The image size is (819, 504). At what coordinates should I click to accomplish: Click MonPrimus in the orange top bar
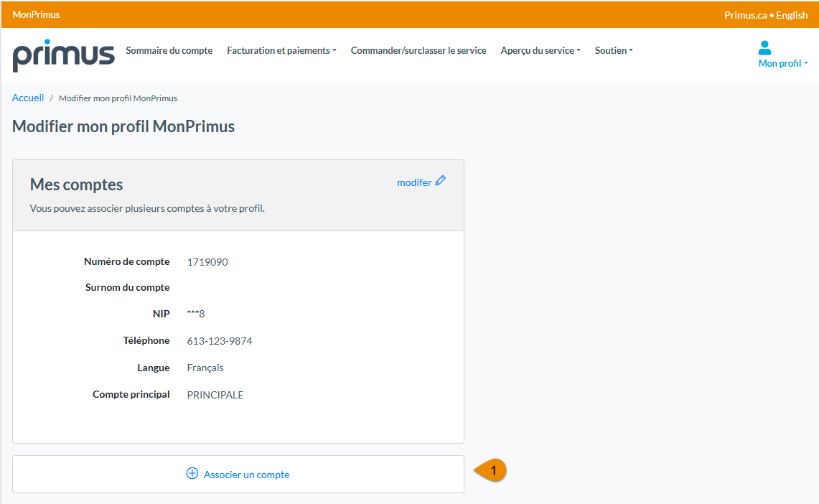pos(36,14)
